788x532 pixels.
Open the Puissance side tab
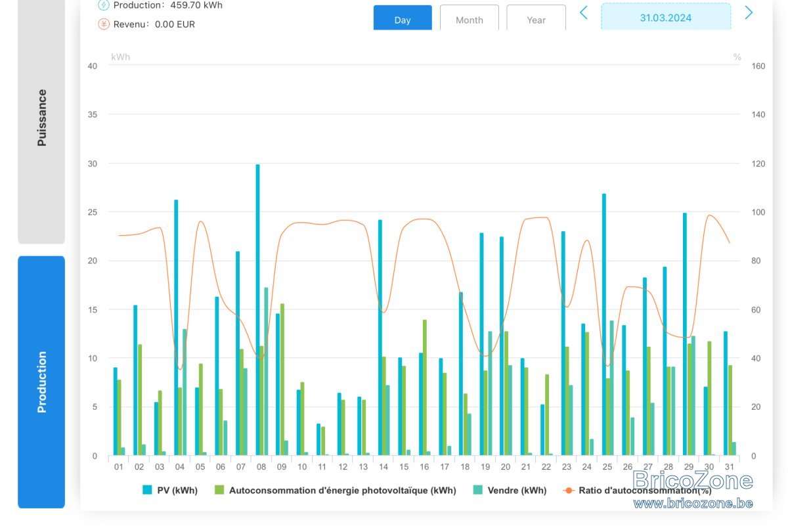[x=41, y=118]
